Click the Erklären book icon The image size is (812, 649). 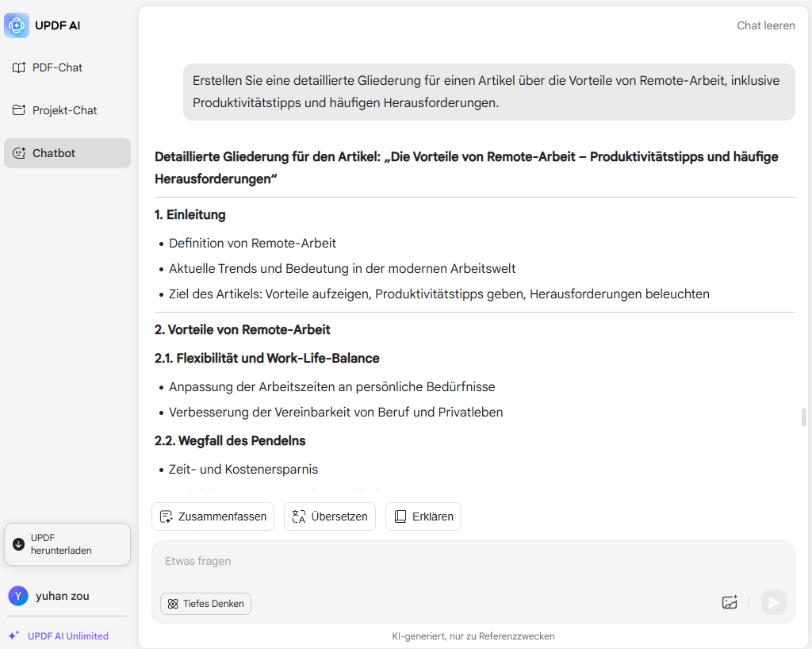point(400,517)
